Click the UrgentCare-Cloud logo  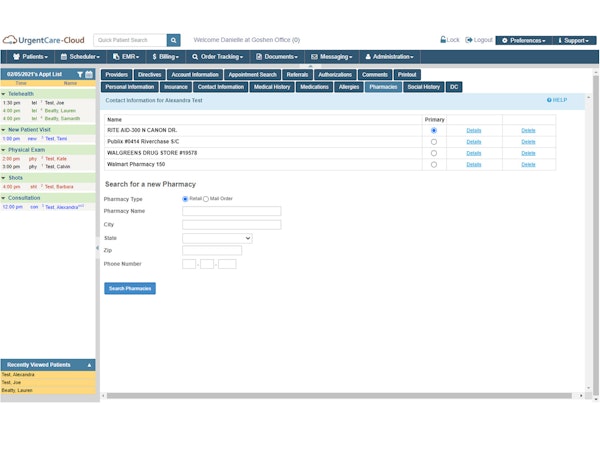click(42, 40)
